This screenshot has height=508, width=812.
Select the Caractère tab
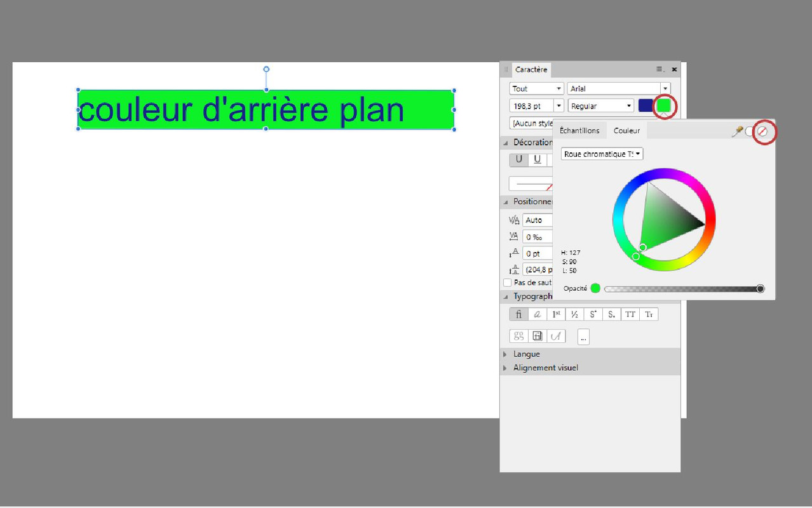[x=531, y=69]
